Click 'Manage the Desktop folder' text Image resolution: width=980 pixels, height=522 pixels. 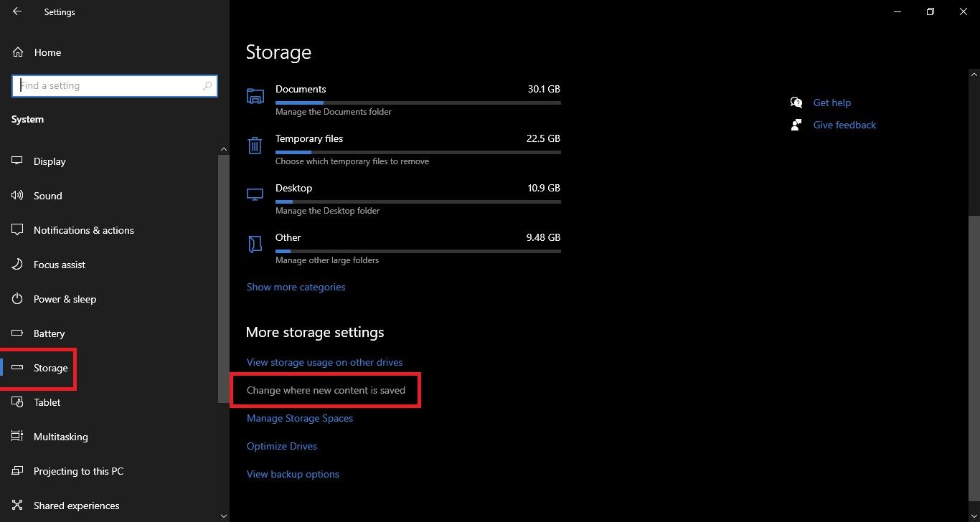[x=328, y=211]
